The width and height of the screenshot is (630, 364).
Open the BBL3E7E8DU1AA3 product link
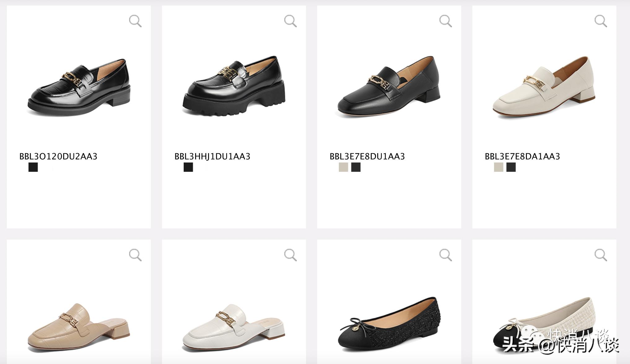click(367, 156)
